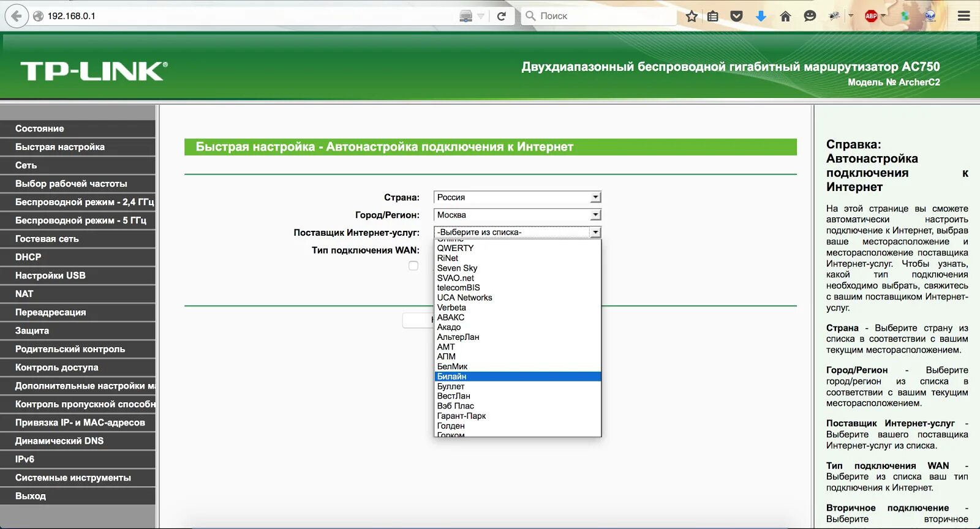The height and width of the screenshot is (529, 980).
Task: Go to the browser home page icon
Action: (785, 17)
